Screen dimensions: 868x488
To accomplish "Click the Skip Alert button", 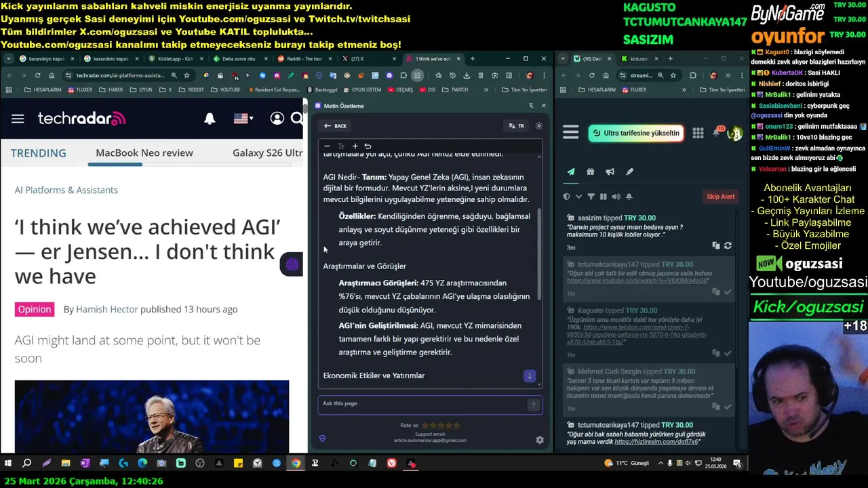I will pyautogui.click(x=720, y=197).
